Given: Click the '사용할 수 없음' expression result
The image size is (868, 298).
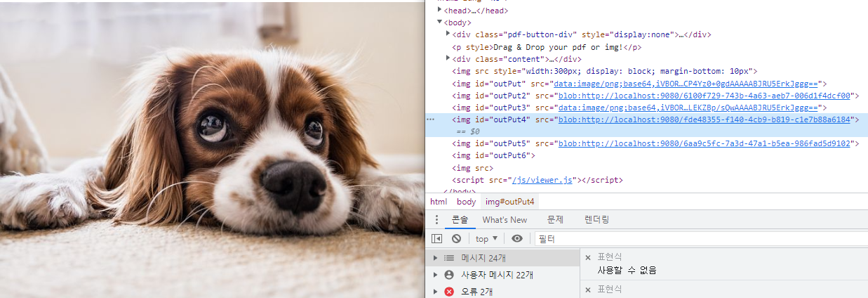Looking at the screenshot, I should (x=627, y=270).
